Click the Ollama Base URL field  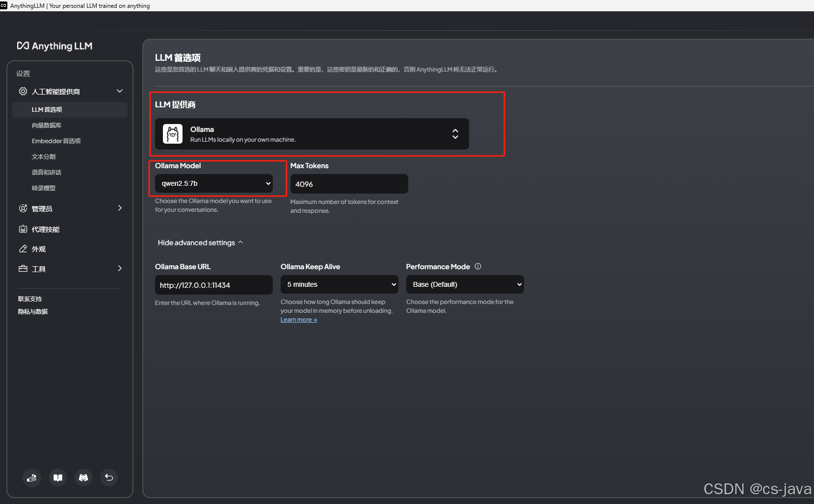[x=214, y=285]
